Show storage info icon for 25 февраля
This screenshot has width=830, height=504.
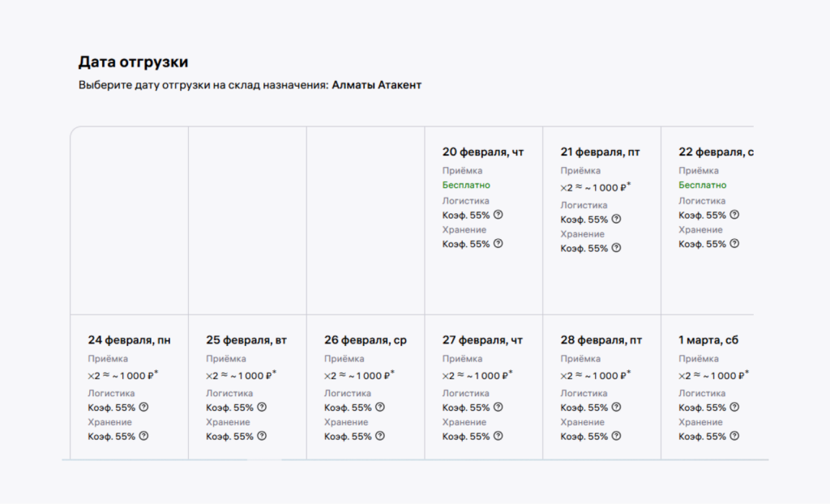click(262, 436)
